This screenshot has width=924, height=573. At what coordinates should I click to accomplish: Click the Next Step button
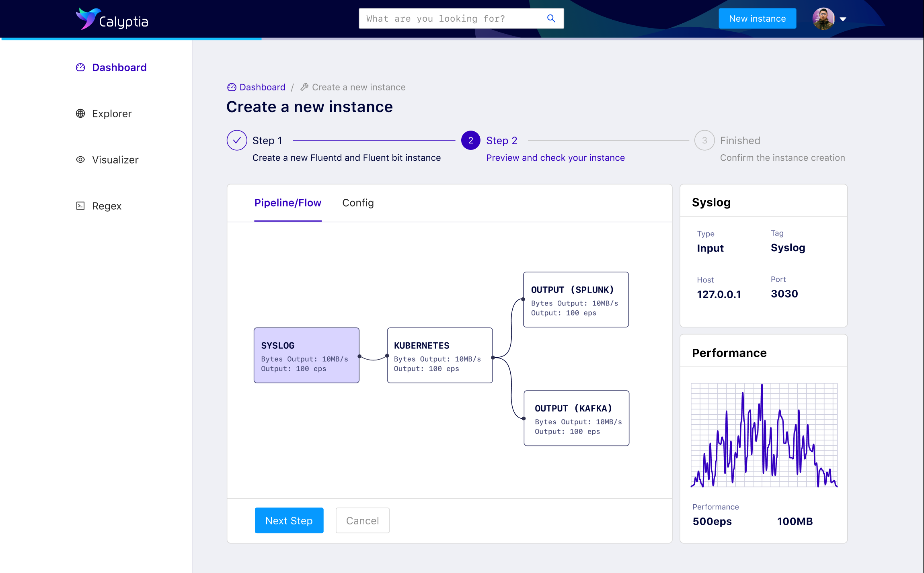coord(289,521)
